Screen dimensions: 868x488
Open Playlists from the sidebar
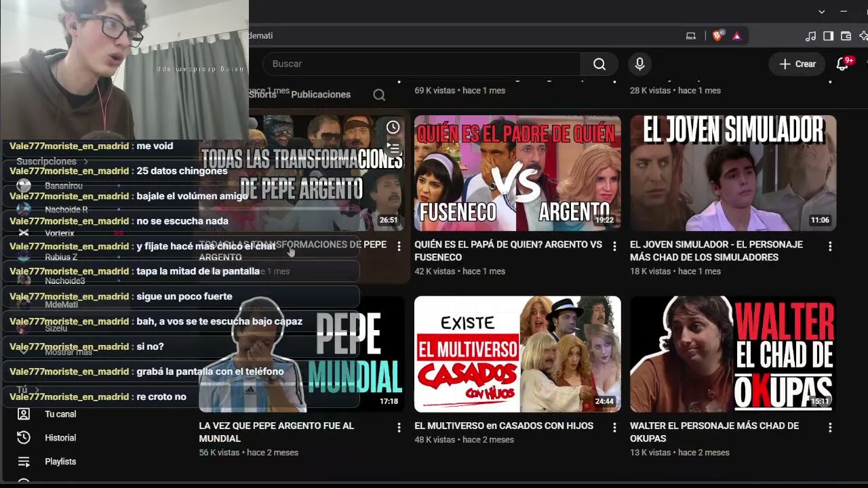[x=60, y=462]
